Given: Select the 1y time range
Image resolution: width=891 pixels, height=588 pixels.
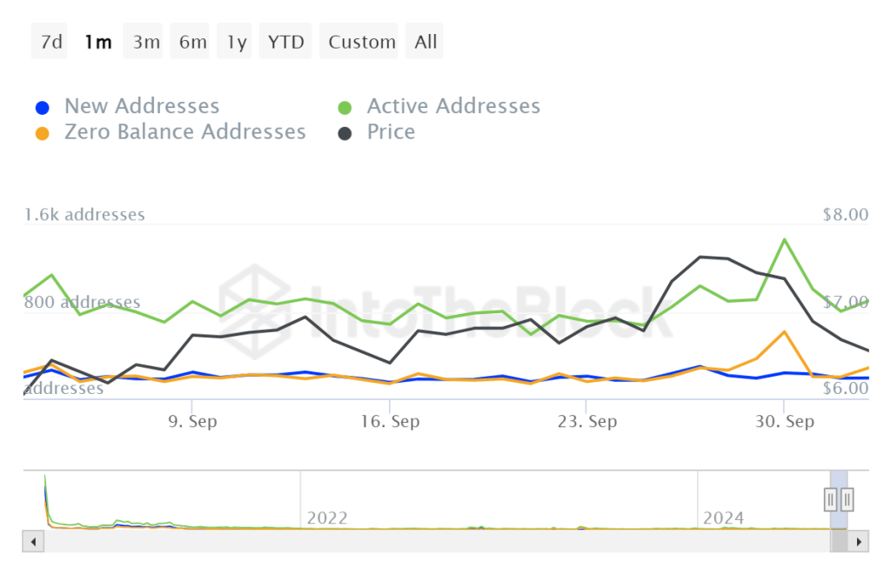Looking at the screenshot, I should pyautogui.click(x=236, y=42).
